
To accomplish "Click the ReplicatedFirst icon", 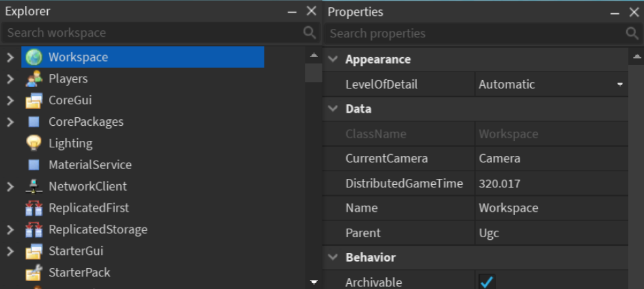I will (x=33, y=208).
